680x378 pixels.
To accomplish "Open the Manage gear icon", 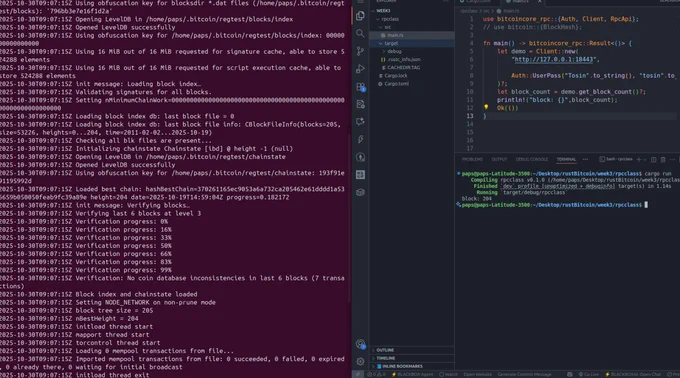I will pos(360,362).
